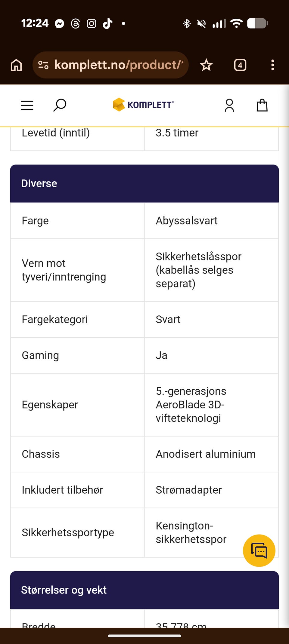Bookmark page with star icon
Screen dimensions: 289x644
click(x=206, y=65)
